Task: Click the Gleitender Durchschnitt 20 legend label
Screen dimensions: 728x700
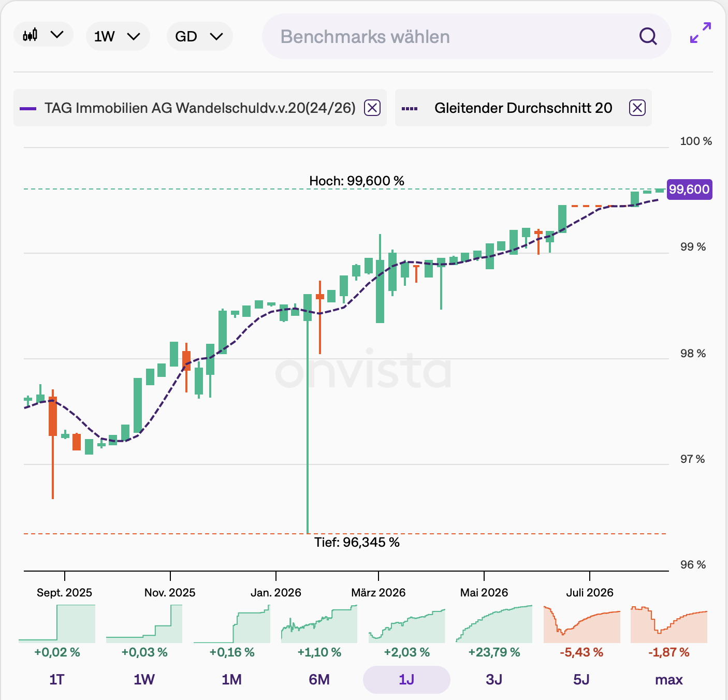Action: tap(523, 108)
